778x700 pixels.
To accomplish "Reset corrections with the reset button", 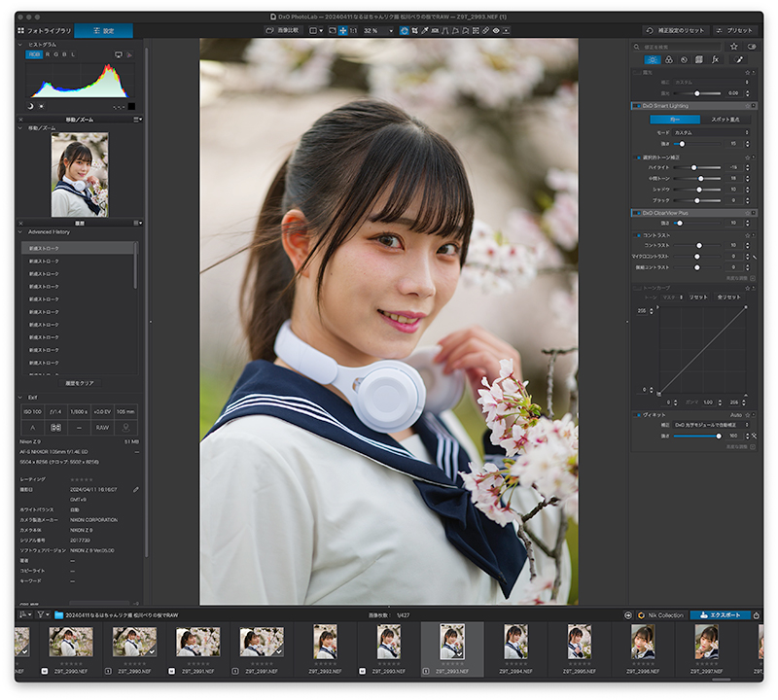I will click(x=676, y=31).
